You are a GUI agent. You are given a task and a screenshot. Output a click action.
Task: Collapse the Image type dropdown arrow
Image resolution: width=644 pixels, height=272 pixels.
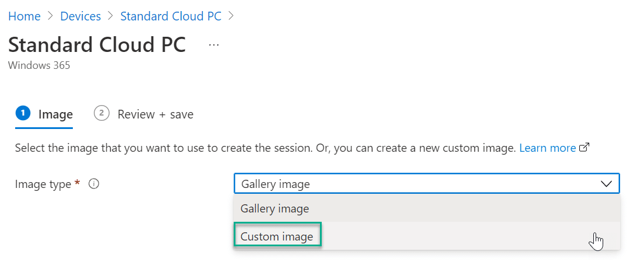pyautogui.click(x=606, y=184)
